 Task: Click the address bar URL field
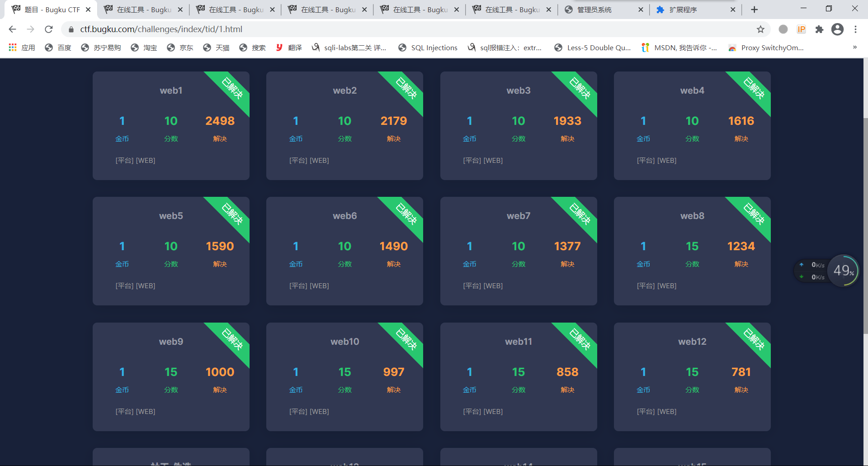coord(362,29)
